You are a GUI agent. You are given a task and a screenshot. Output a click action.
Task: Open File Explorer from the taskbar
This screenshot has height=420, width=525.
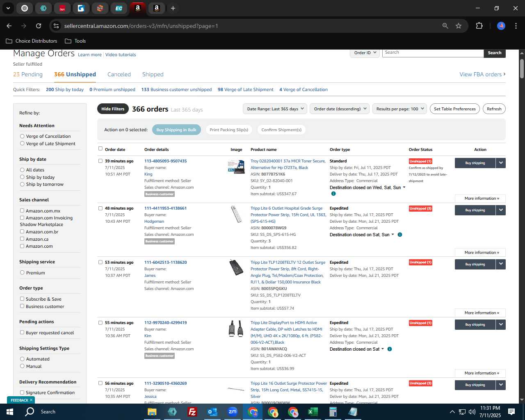[152, 412]
